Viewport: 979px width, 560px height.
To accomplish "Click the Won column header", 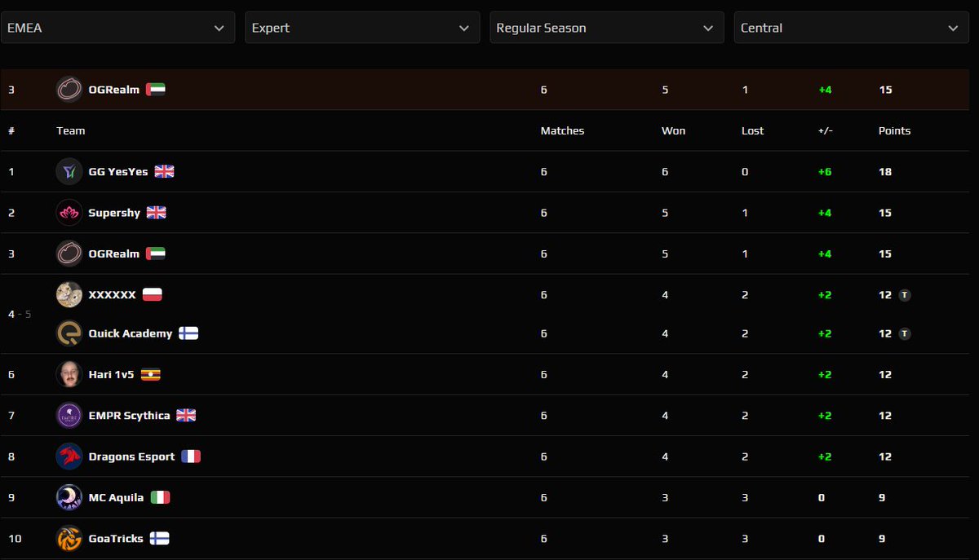I will [673, 130].
